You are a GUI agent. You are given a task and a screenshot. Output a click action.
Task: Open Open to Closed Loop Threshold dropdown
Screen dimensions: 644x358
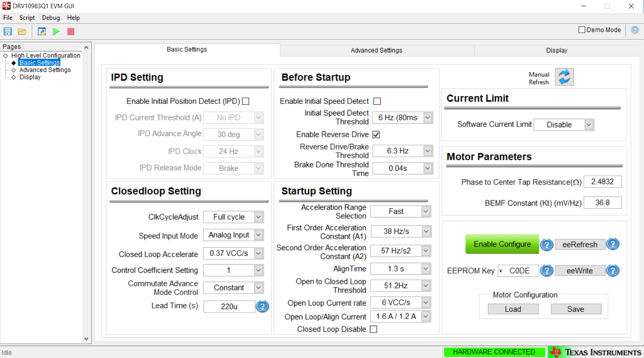[x=401, y=285]
